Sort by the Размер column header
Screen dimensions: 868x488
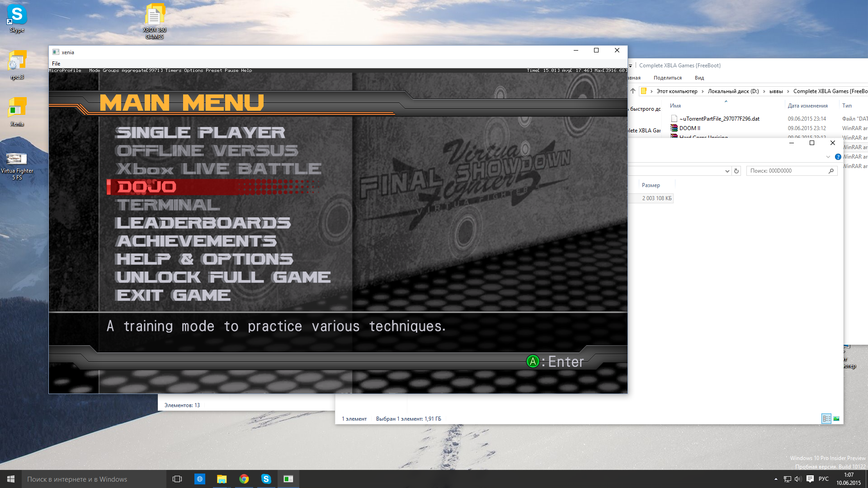click(651, 185)
